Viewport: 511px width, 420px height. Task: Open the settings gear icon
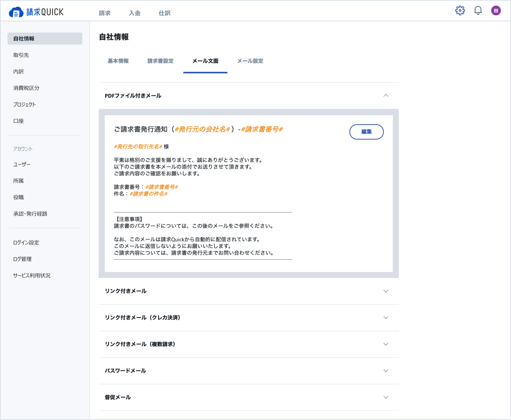(x=460, y=10)
